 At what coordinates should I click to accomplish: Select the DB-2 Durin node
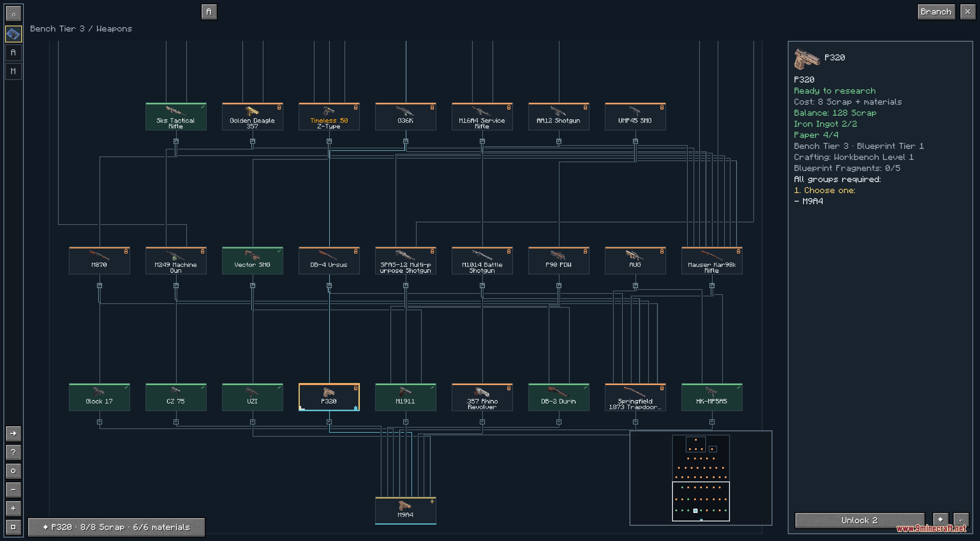(559, 397)
